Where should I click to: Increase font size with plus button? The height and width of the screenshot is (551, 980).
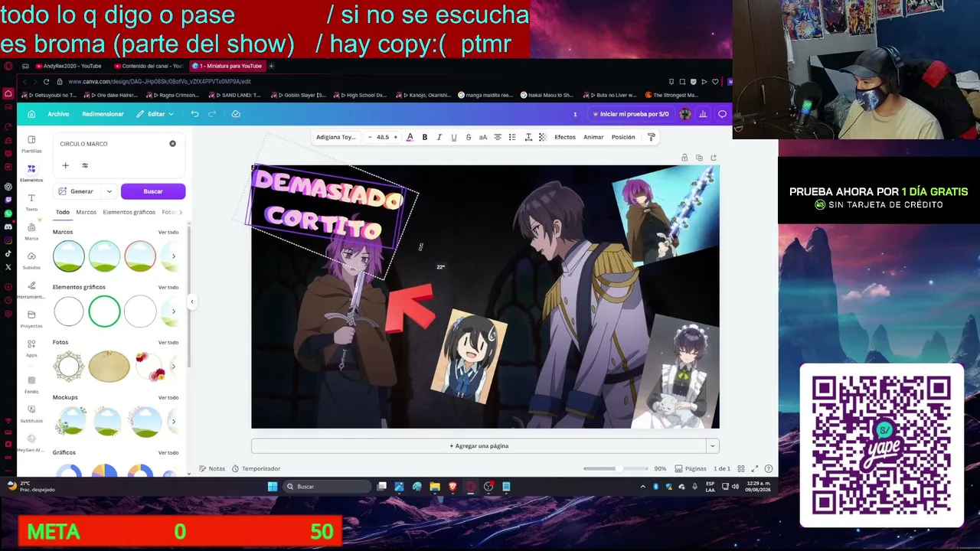[x=395, y=137]
